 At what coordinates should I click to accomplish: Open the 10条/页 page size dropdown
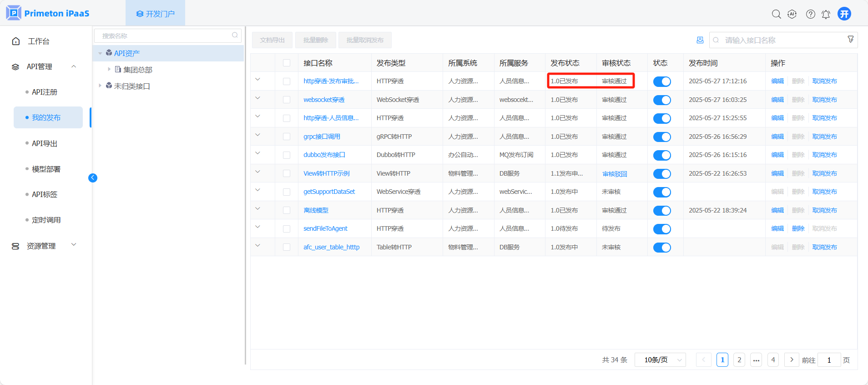tap(660, 360)
